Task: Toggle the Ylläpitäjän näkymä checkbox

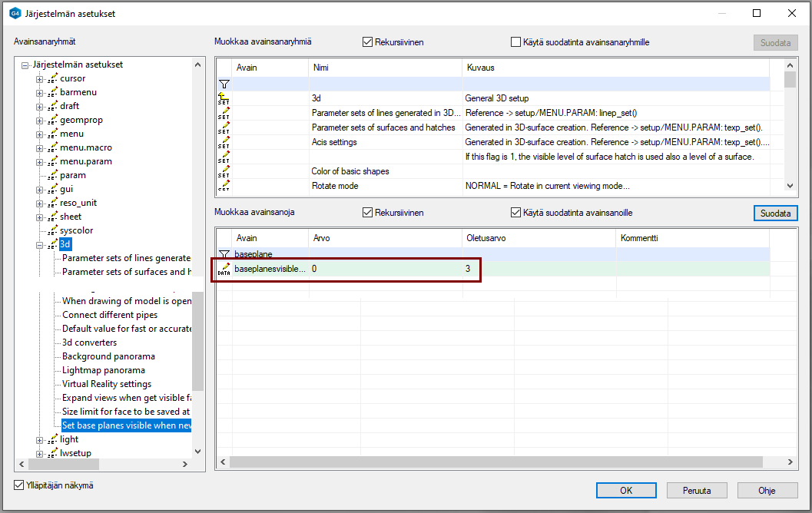Action: 19,485
